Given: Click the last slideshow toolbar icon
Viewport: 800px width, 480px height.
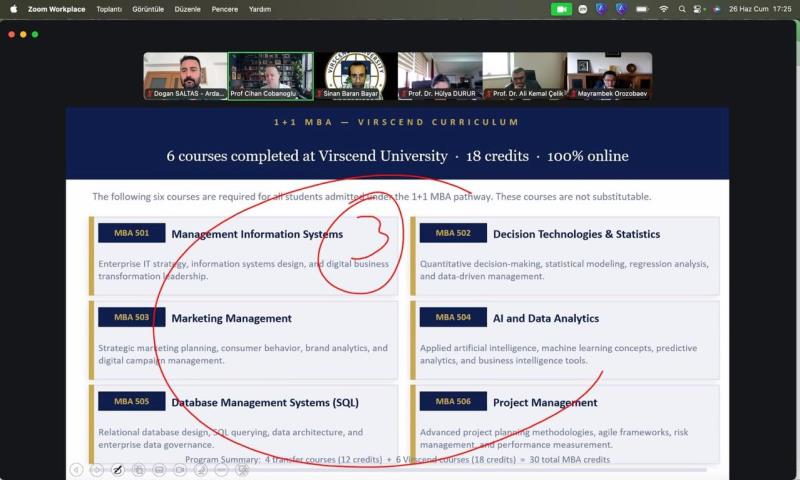Looking at the screenshot, I should tap(242, 470).
